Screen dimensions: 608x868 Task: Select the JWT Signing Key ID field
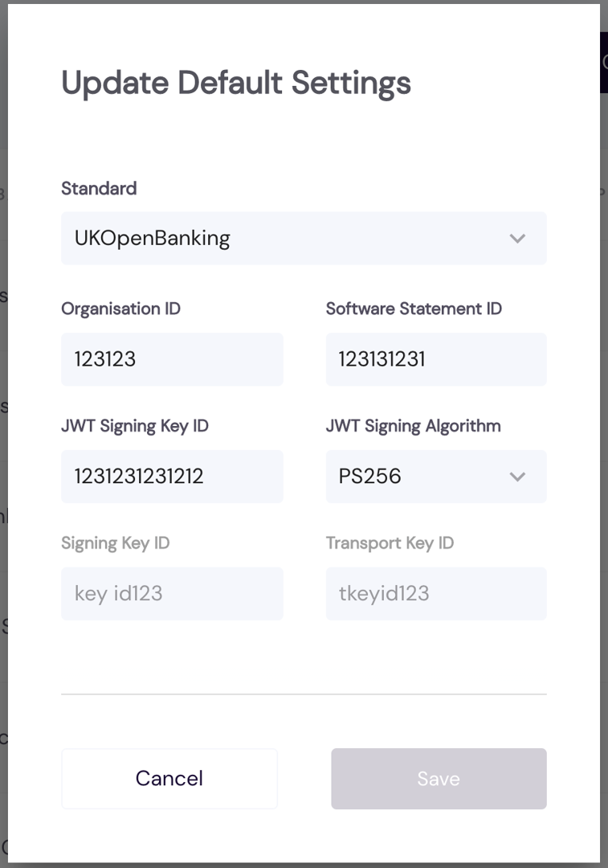click(172, 477)
